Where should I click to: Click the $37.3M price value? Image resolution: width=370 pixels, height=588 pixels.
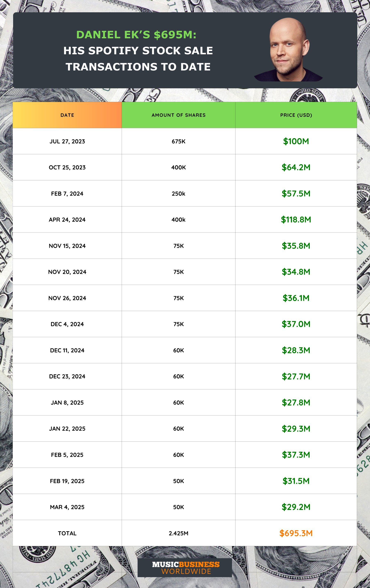pos(296,455)
